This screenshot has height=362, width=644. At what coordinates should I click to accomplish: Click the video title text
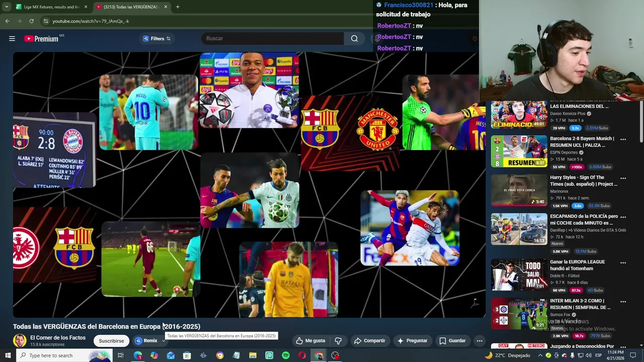pyautogui.click(x=107, y=326)
